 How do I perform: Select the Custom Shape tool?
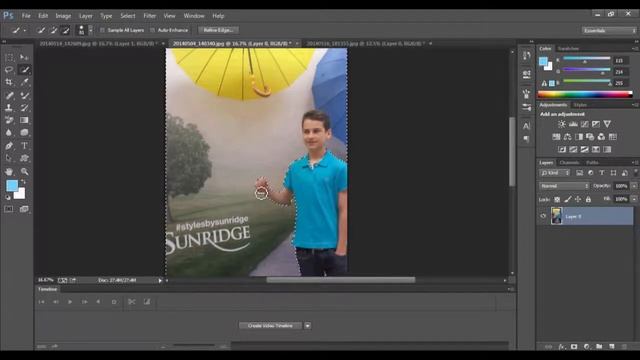(24, 158)
